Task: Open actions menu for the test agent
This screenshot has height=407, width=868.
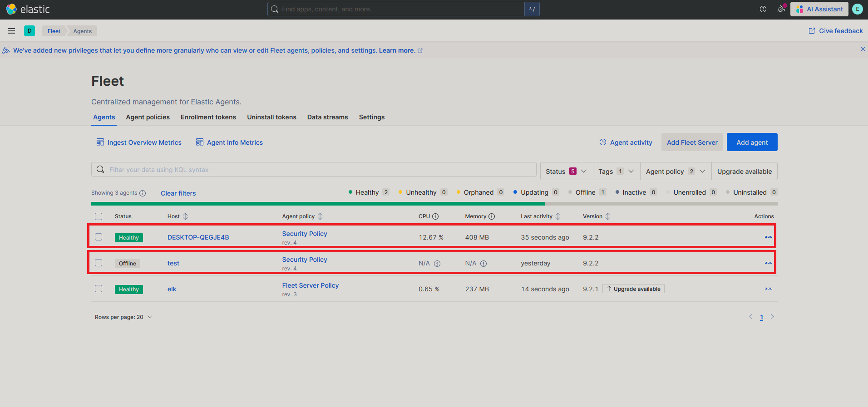Action: [x=768, y=263]
